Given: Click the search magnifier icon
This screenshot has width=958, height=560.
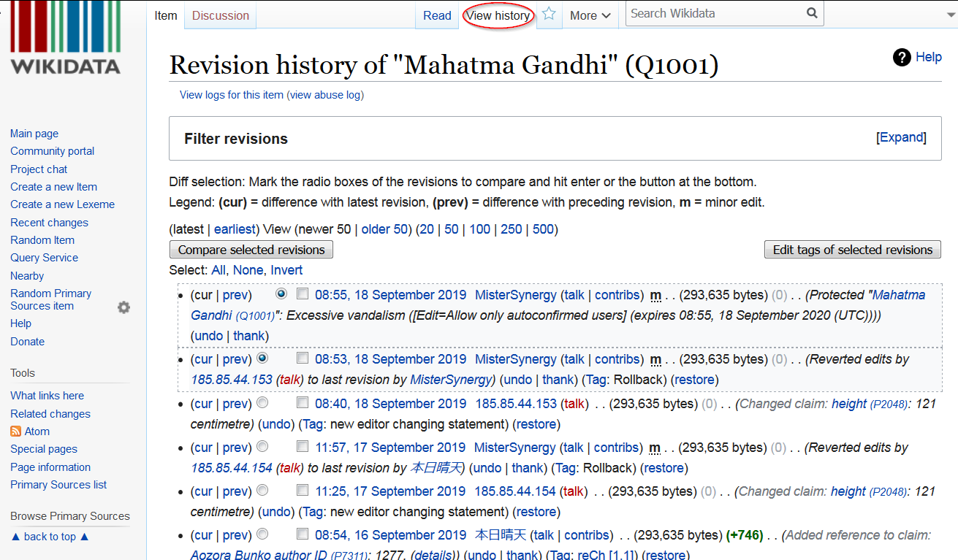Looking at the screenshot, I should (x=812, y=13).
